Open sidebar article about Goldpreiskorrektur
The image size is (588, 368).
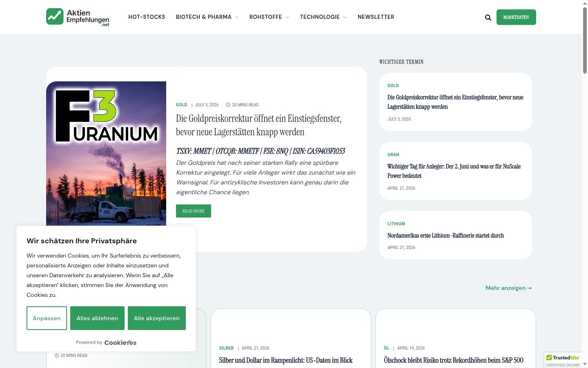(x=455, y=102)
